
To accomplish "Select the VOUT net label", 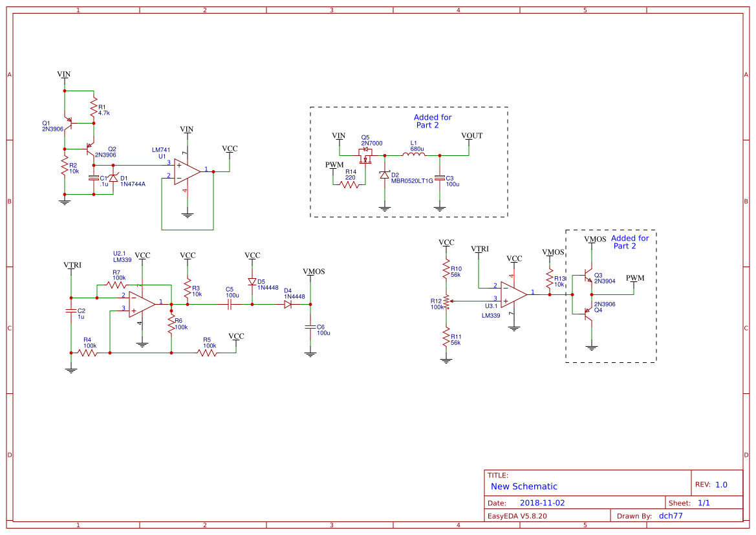I will (471, 136).
